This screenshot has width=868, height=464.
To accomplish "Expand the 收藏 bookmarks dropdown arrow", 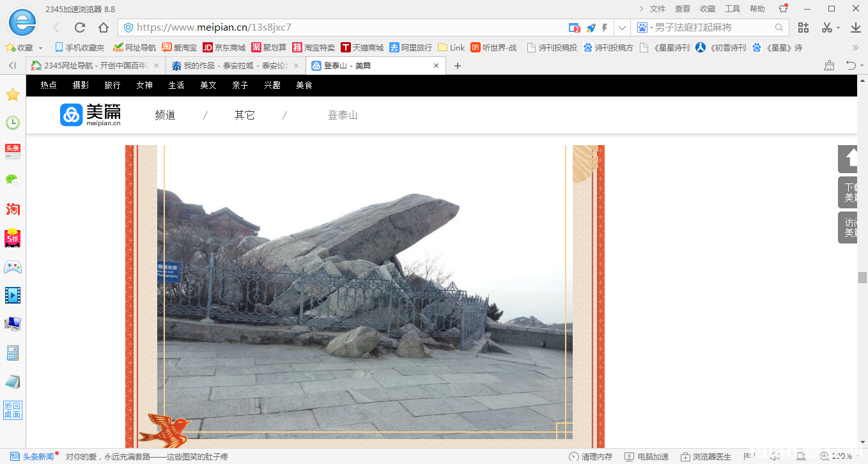I will click(41, 48).
